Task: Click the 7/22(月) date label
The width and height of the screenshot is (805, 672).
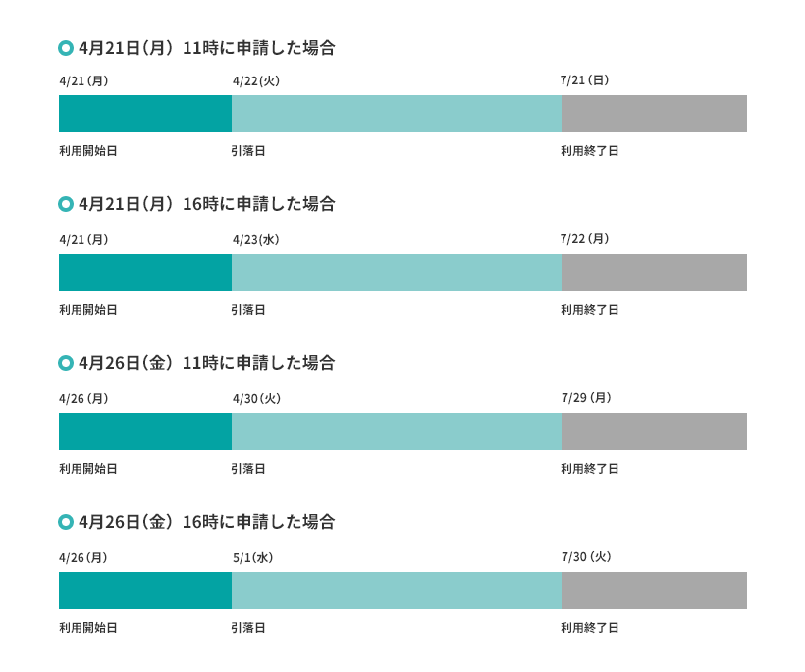Action: coord(585,239)
